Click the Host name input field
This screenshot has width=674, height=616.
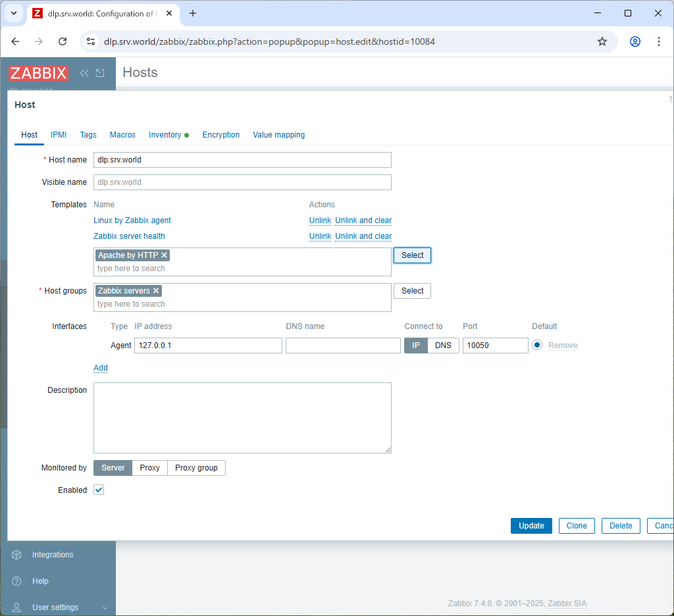point(242,160)
